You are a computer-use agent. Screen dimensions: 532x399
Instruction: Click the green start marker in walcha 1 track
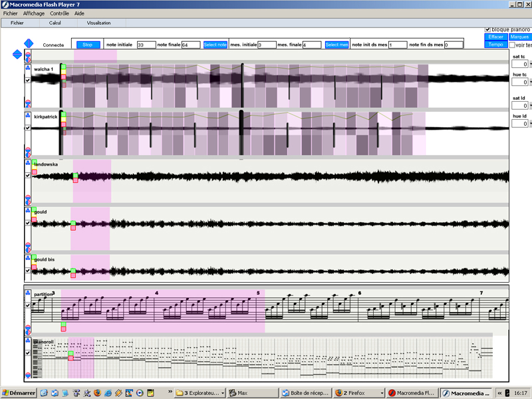pos(63,67)
